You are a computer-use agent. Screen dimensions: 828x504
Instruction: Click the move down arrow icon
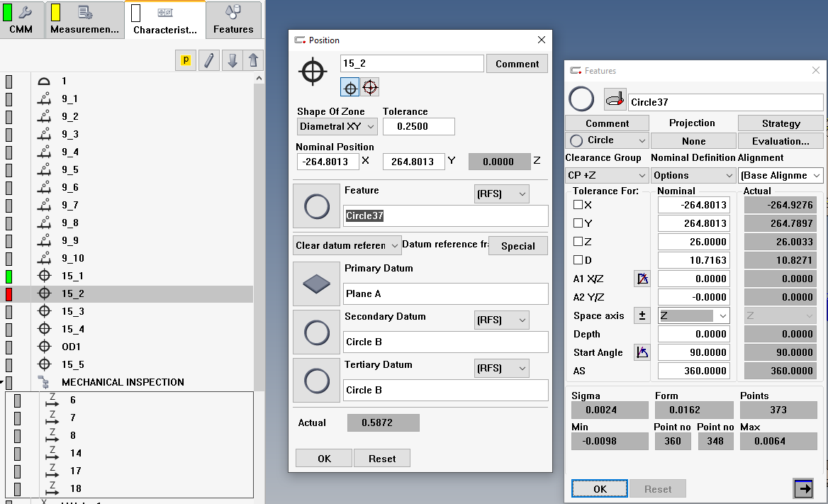pos(232,60)
